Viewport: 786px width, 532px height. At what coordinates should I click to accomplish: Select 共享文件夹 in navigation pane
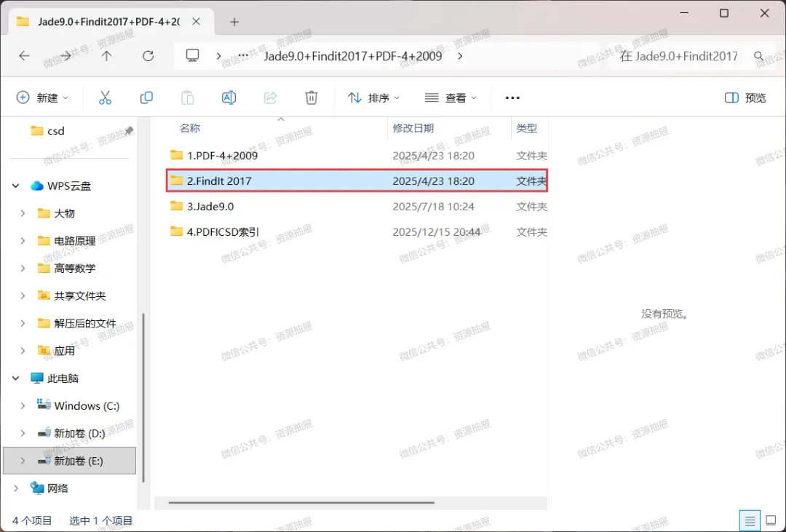72,295
